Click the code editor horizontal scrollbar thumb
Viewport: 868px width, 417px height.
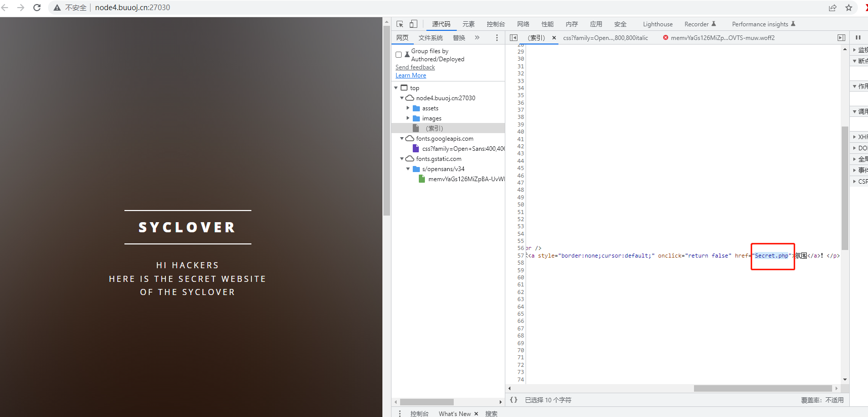click(x=763, y=389)
